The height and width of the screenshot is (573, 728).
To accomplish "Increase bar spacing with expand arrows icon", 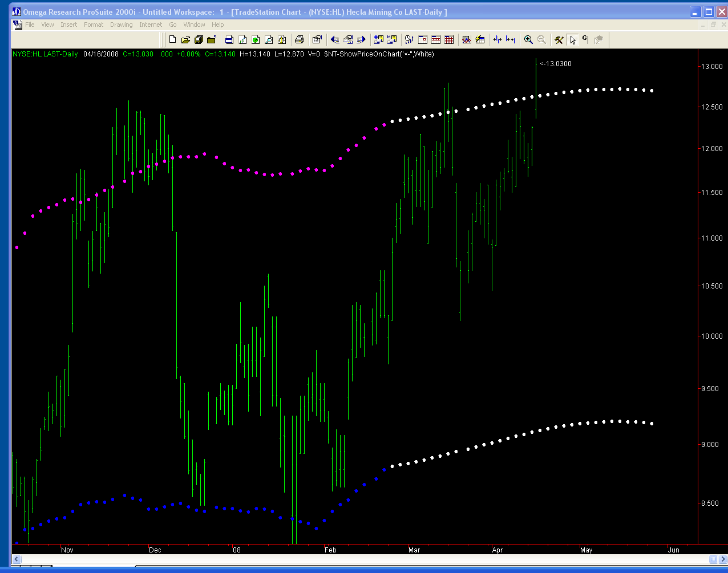I will tap(511, 39).
